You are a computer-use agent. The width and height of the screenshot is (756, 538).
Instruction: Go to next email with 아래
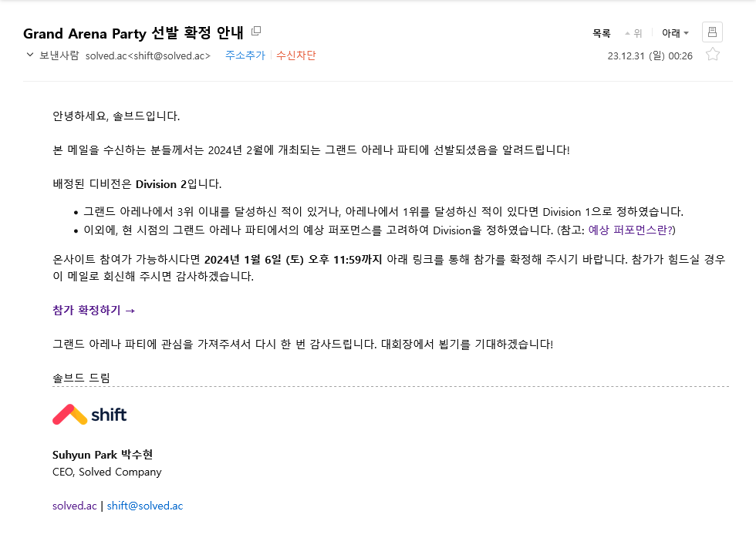tap(675, 33)
